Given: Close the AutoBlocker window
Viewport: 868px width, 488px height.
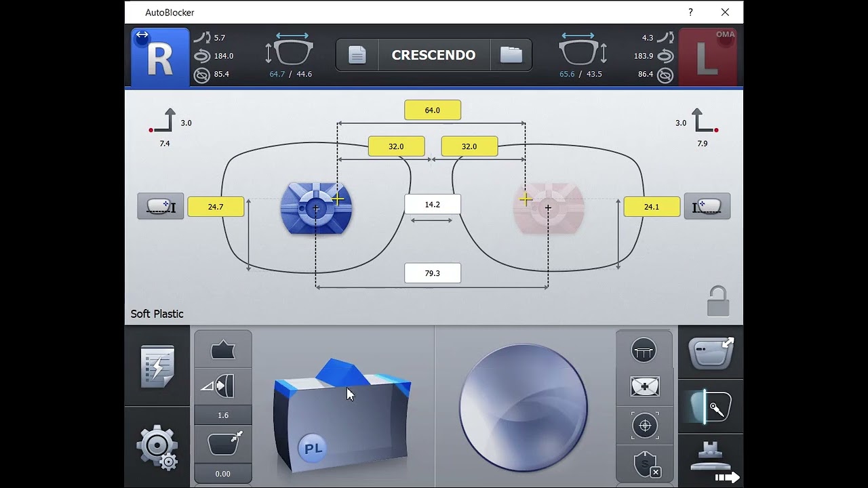Looking at the screenshot, I should pyautogui.click(x=725, y=12).
